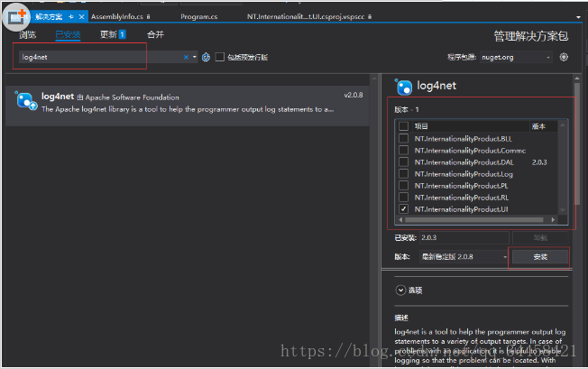The width and height of the screenshot is (588, 369).
Task: Switch to the Browse tab
Action: pyautogui.click(x=27, y=35)
